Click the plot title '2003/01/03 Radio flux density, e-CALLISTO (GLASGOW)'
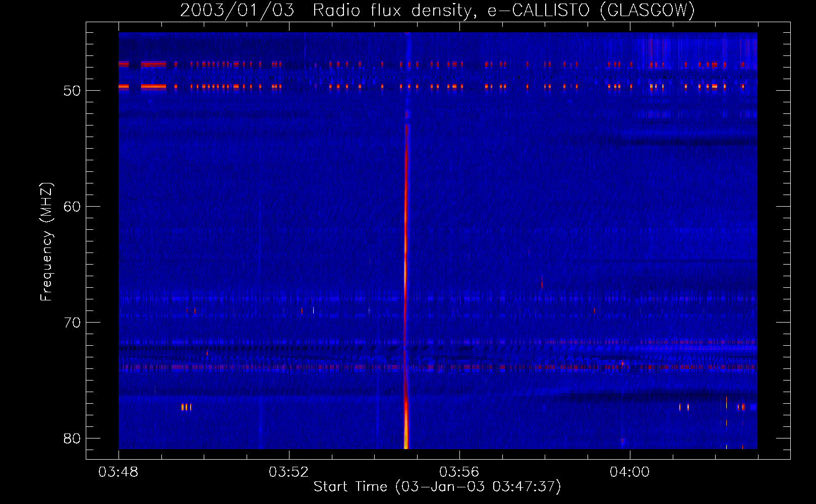Screen dimensions: 816x504 pyautogui.click(x=437, y=10)
